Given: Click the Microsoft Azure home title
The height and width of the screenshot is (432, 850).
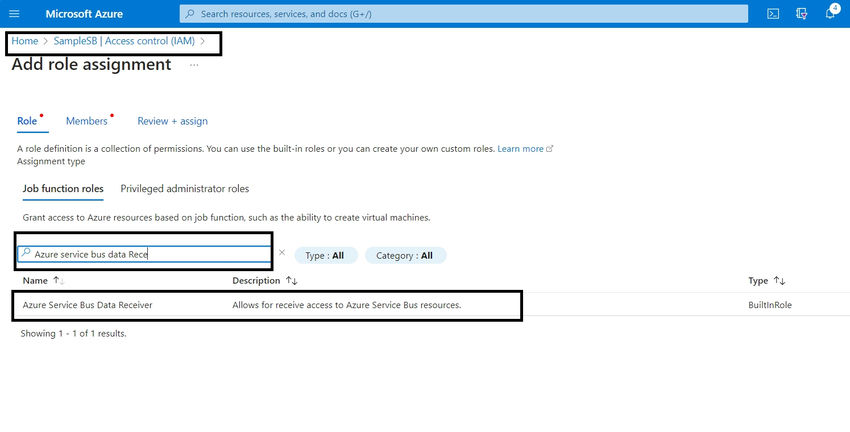Looking at the screenshot, I should [84, 14].
